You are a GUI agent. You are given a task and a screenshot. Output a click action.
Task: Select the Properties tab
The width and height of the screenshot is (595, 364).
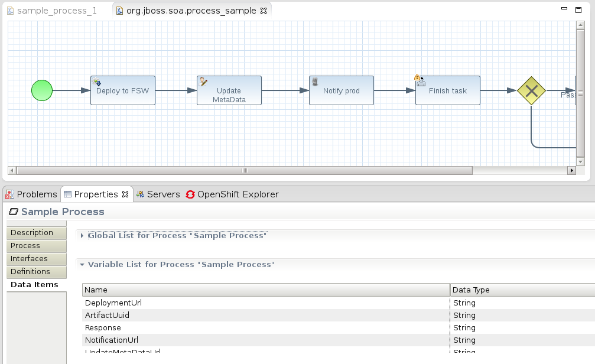[96, 194]
